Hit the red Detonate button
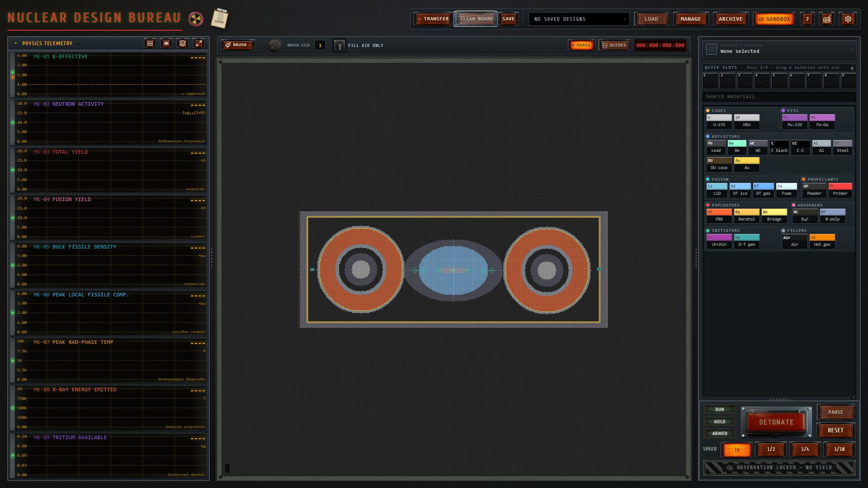 pyautogui.click(x=776, y=422)
